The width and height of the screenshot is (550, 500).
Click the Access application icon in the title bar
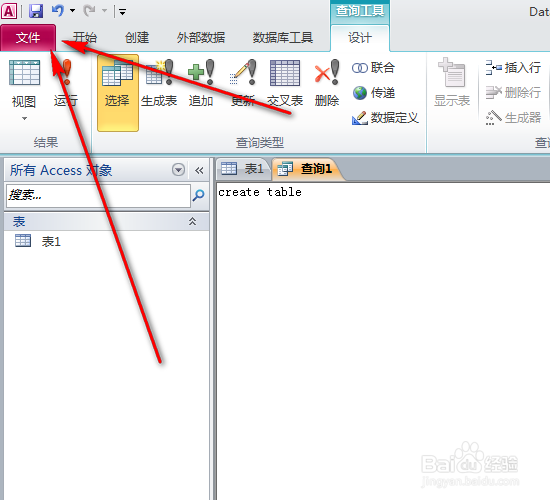click(9, 11)
